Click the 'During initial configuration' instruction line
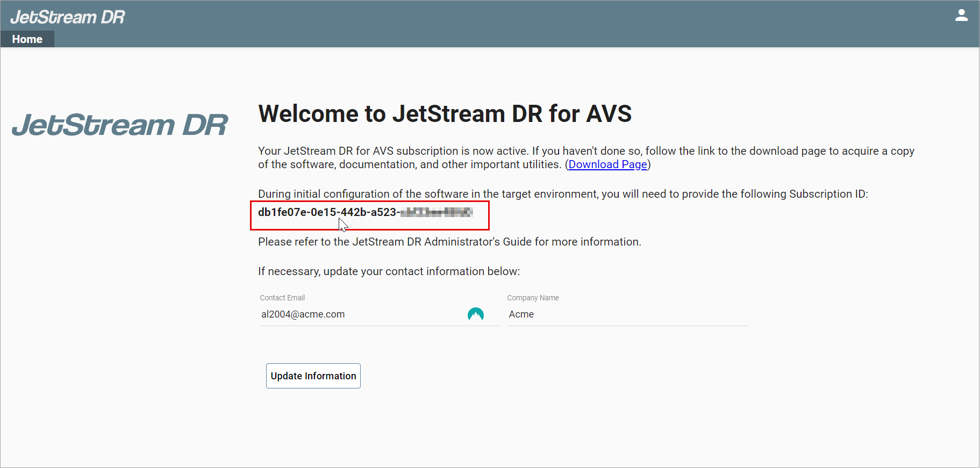This screenshot has width=980, height=468. coord(562,194)
